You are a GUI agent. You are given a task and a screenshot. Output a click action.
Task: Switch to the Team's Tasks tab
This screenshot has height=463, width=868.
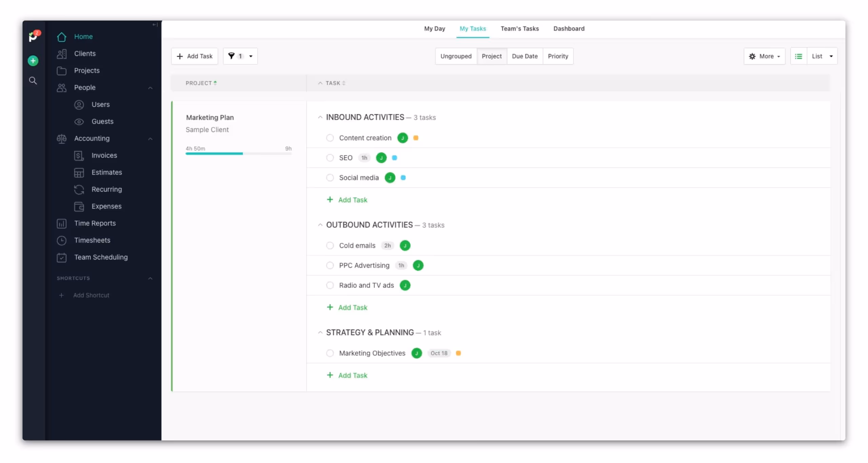(519, 29)
